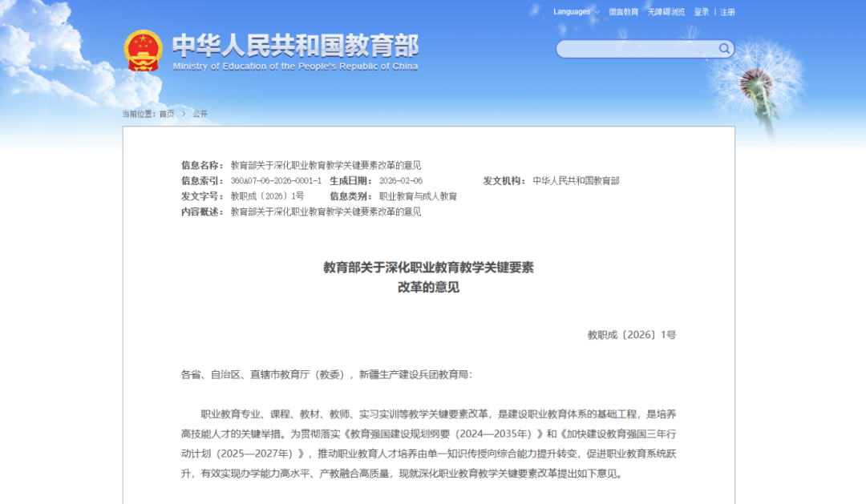Enable 无障碍浏览 accessibility mode

666,12
